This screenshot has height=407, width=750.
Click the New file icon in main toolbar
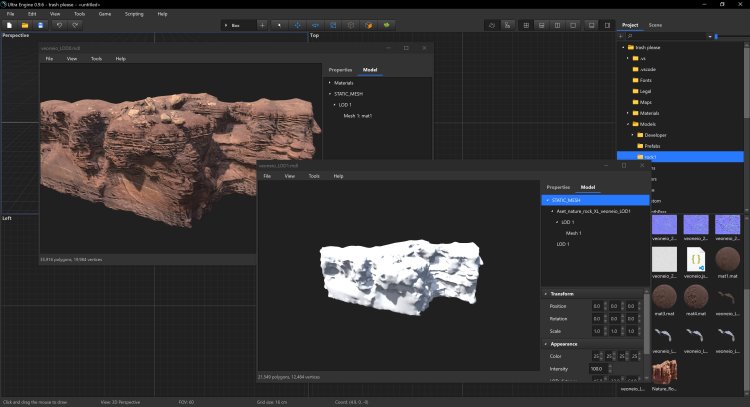8,24
